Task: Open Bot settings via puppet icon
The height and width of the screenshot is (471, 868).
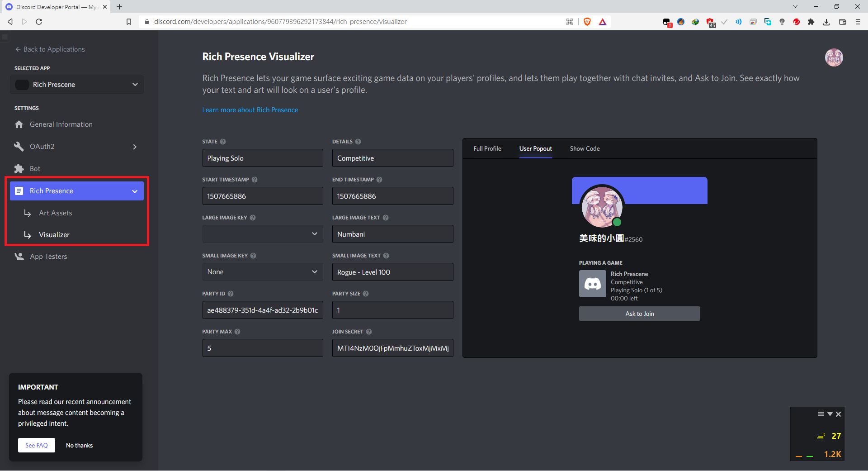Action: (19, 168)
